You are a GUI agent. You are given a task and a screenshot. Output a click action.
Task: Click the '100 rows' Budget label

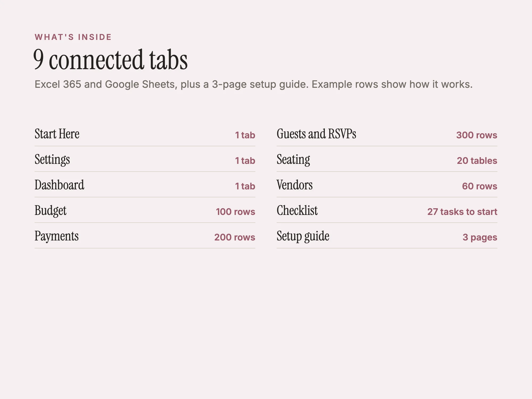[235, 212]
